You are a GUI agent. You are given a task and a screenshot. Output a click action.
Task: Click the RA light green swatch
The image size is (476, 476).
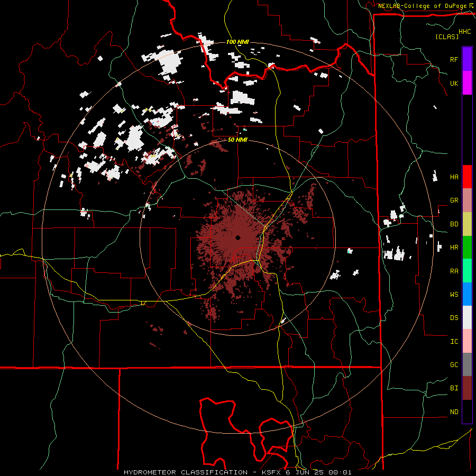pyautogui.click(x=467, y=271)
